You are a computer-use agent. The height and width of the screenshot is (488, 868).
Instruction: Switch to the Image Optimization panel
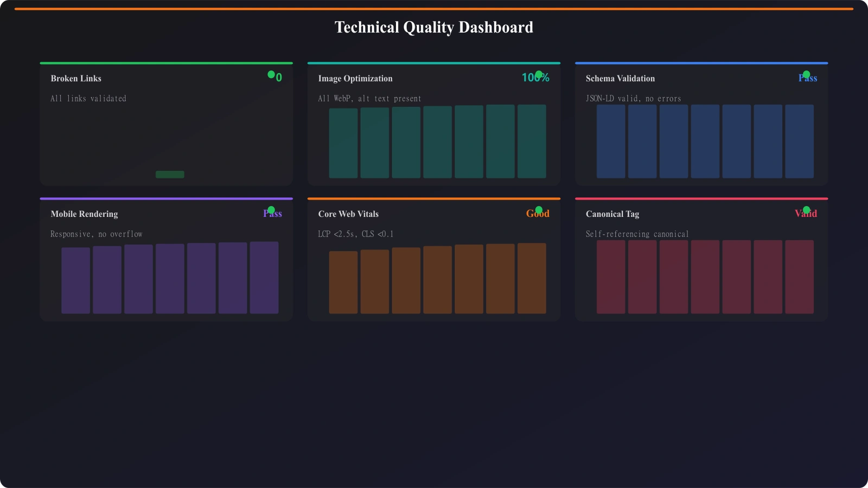click(x=355, y=78)
